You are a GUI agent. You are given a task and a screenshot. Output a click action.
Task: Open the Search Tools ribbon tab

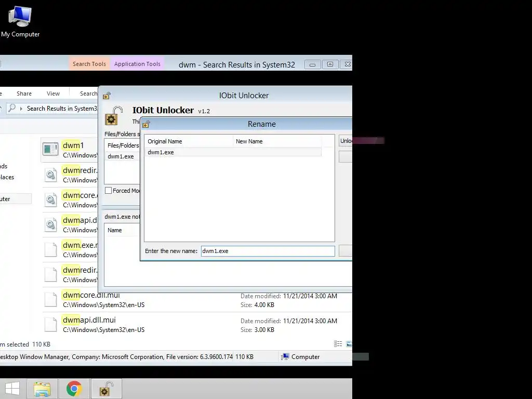click(89, 64)
